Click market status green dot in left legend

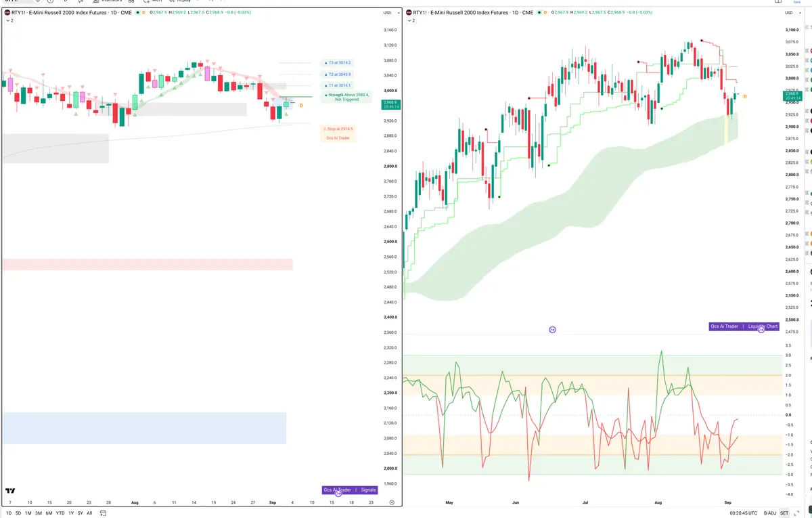click(x=137, y=12)
